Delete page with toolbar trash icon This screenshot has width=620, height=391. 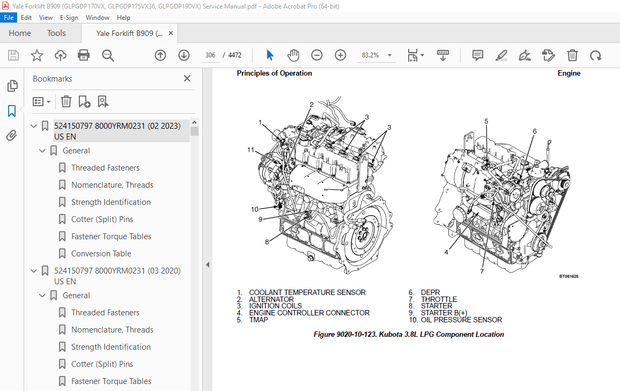point(572,55)
